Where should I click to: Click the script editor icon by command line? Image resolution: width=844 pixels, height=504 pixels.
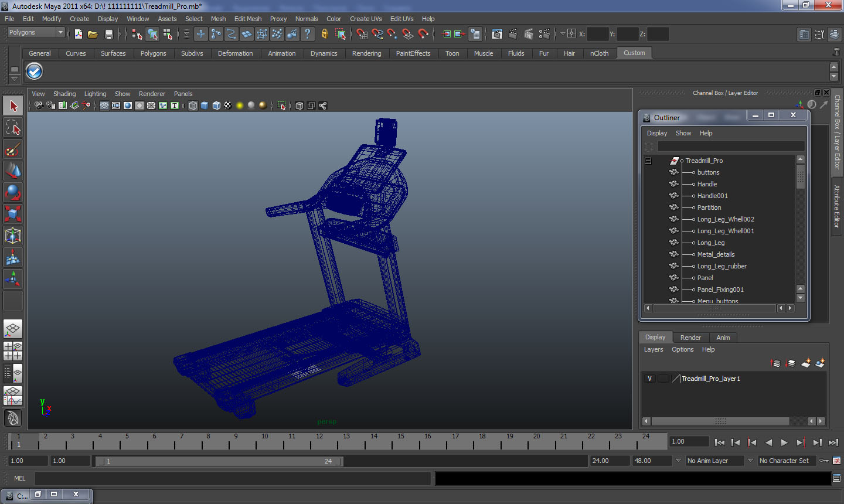[x=836, y=478]
